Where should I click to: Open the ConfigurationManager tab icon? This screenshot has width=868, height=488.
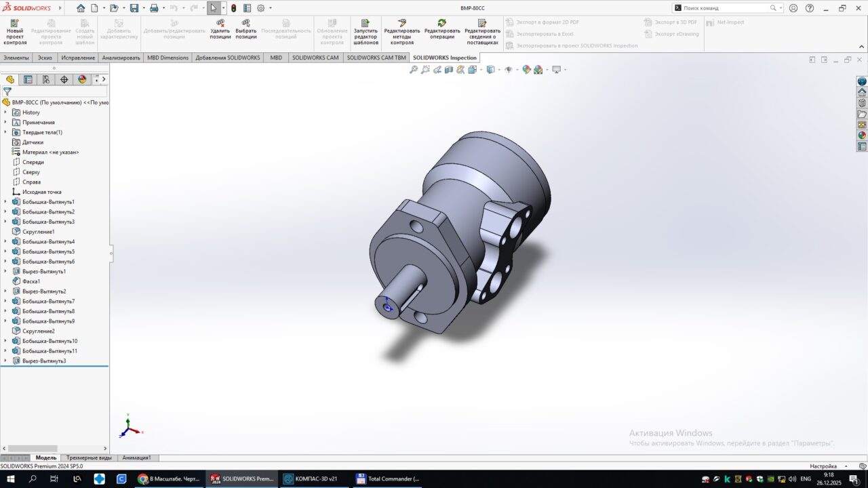(x=46, y=79)
